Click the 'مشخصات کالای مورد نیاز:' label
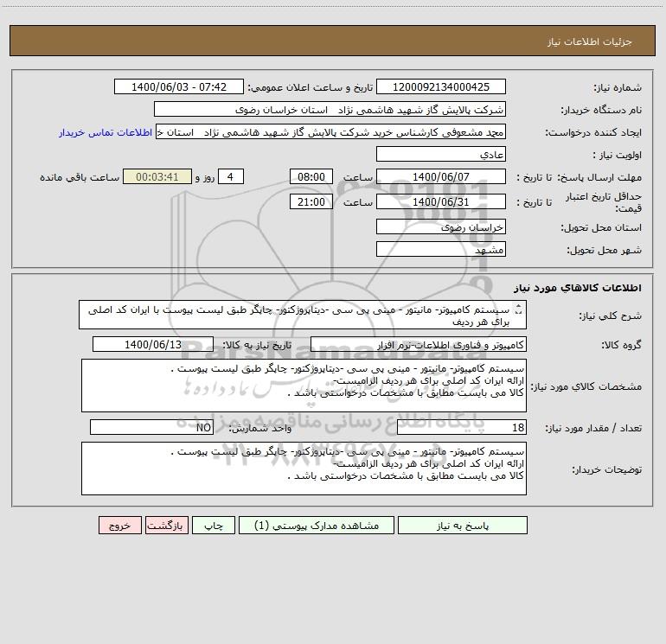Screen dimensions: 666x644 tap(586, 386)
